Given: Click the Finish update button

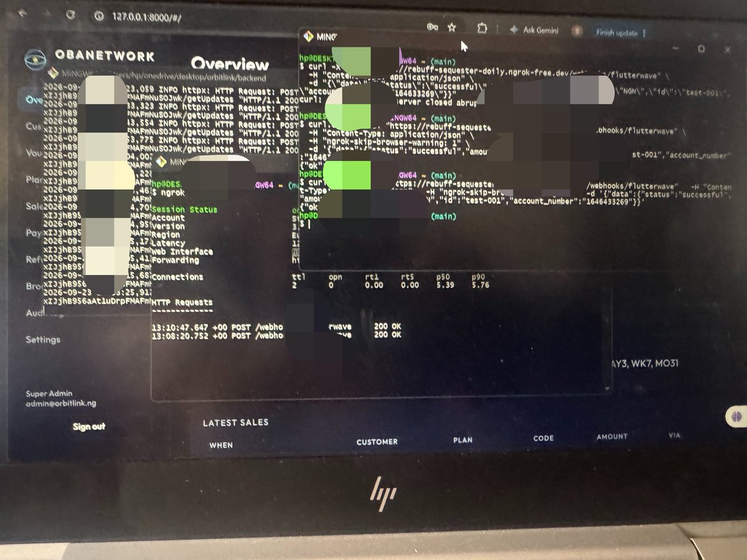Looking at the screenshot, I should [621, 32].
